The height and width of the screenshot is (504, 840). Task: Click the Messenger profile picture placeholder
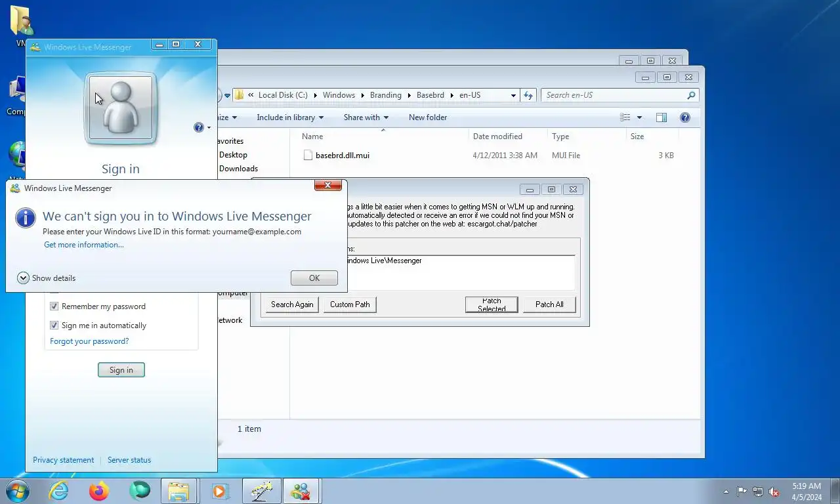point(121,108)
